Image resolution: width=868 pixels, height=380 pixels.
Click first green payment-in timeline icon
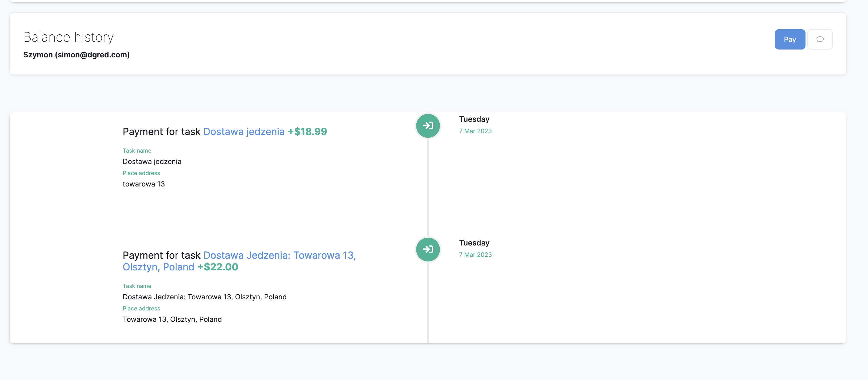[428, 126]
